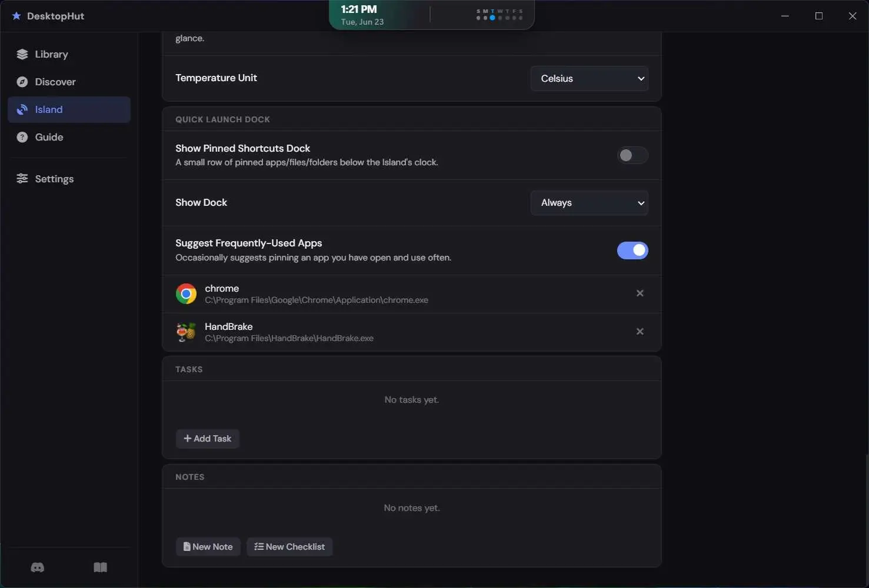Click the Library stack icon
Screen dimensions: 869x588
[22, 54]
